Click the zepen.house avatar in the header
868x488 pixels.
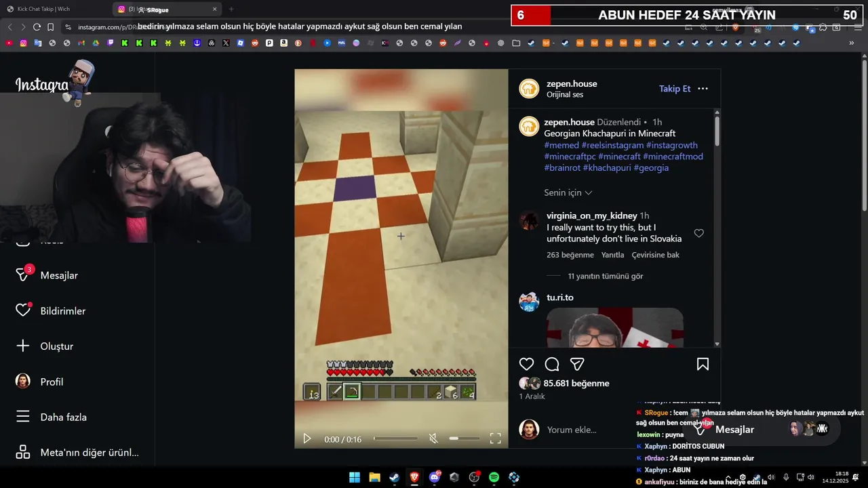[x=529, y=89]
